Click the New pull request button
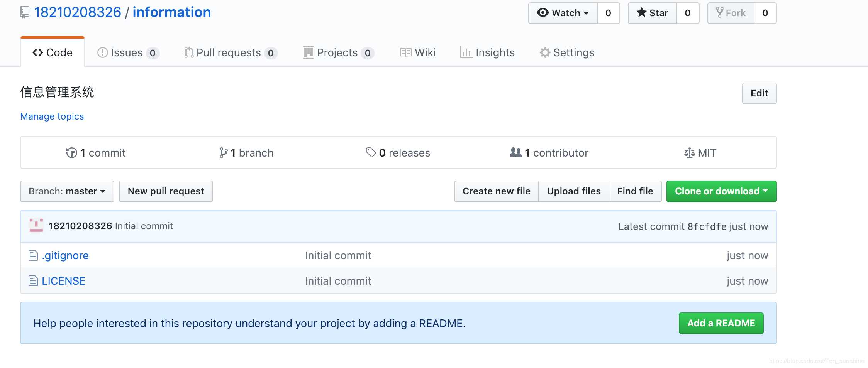Screen dimensions: 868x368 pyautogui.click(x=166, y=191)
